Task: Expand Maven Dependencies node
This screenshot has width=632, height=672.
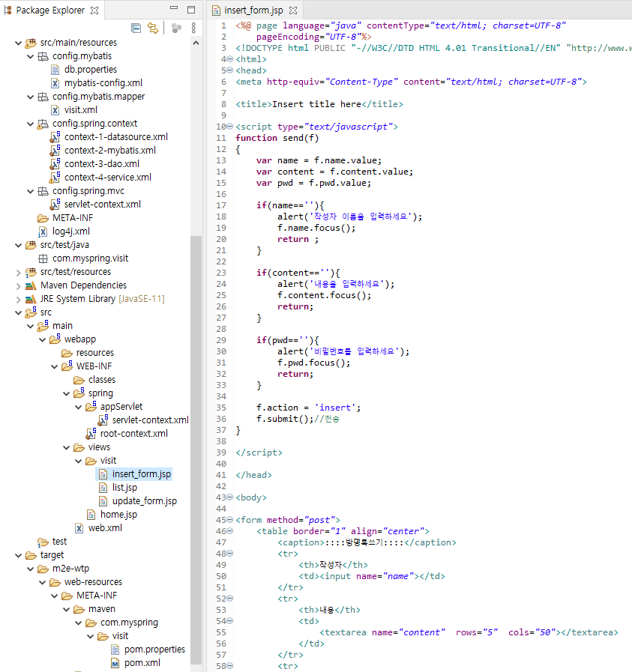Action: [19, 286]
